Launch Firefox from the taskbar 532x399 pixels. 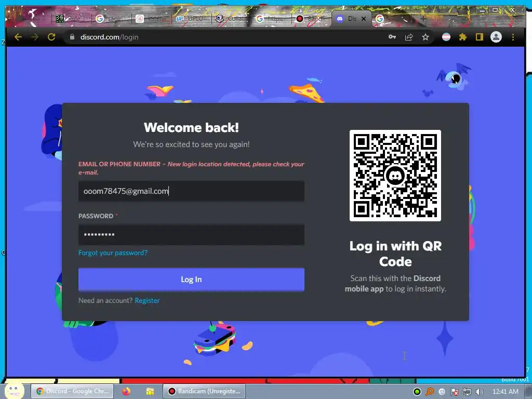coord(126,391)
